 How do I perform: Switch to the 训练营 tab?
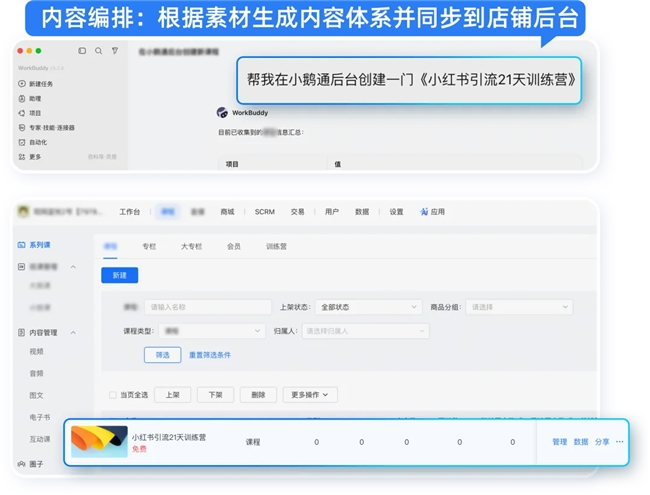(276, 246)
